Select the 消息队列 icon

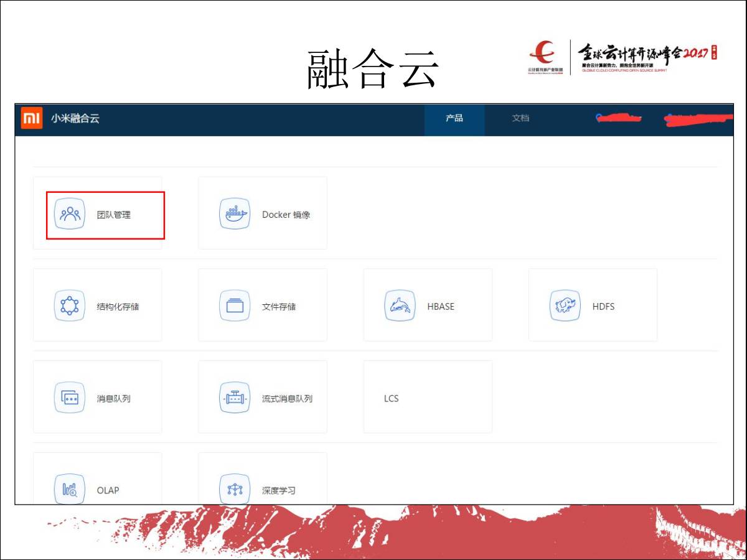point(70,398)
